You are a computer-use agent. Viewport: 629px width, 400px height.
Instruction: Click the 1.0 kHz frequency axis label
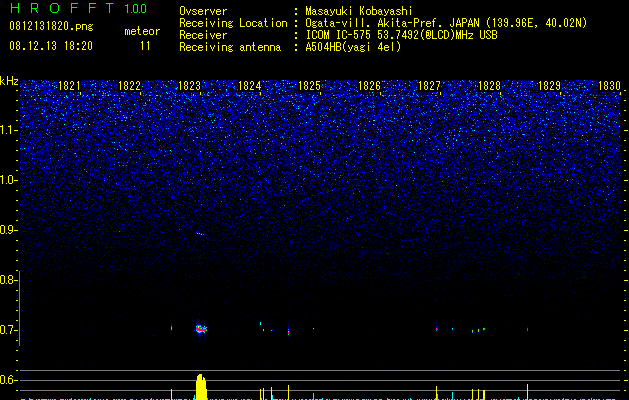pyautogui.click(x=9, y=180)
